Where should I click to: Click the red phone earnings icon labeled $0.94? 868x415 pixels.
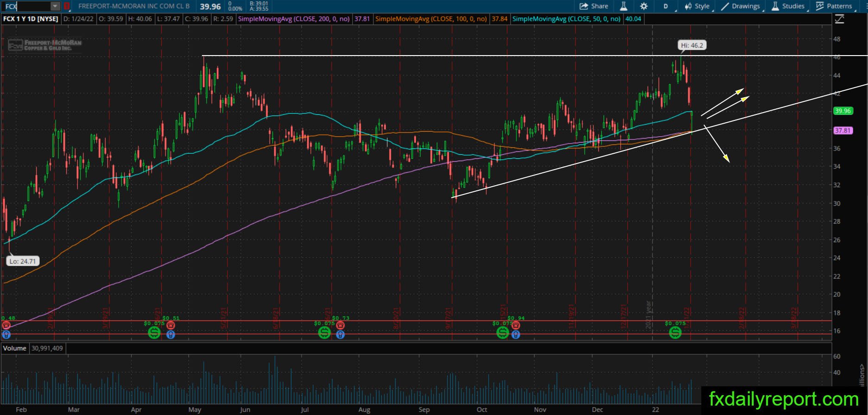[516, 325]
